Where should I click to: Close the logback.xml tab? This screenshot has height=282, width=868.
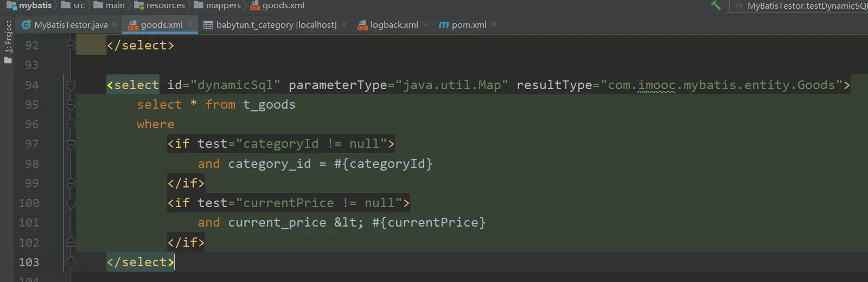click(x=425, y=24)
